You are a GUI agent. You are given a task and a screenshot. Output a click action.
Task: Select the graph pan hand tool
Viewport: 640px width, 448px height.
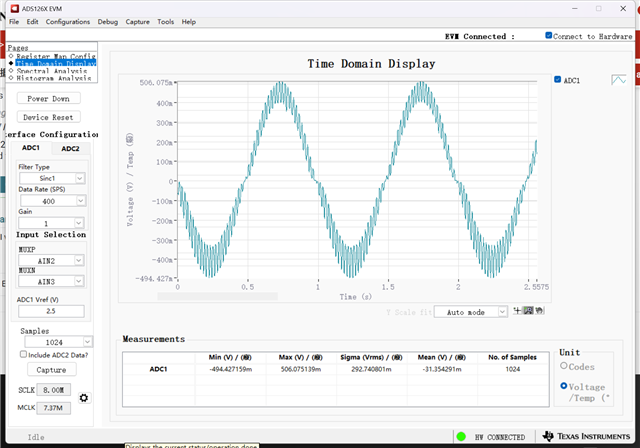tap(539, 311)
